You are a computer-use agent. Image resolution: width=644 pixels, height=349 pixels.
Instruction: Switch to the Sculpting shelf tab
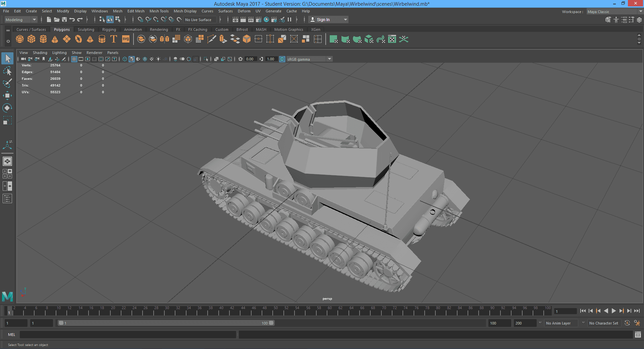pyautogui.click(x=86, y=30)
